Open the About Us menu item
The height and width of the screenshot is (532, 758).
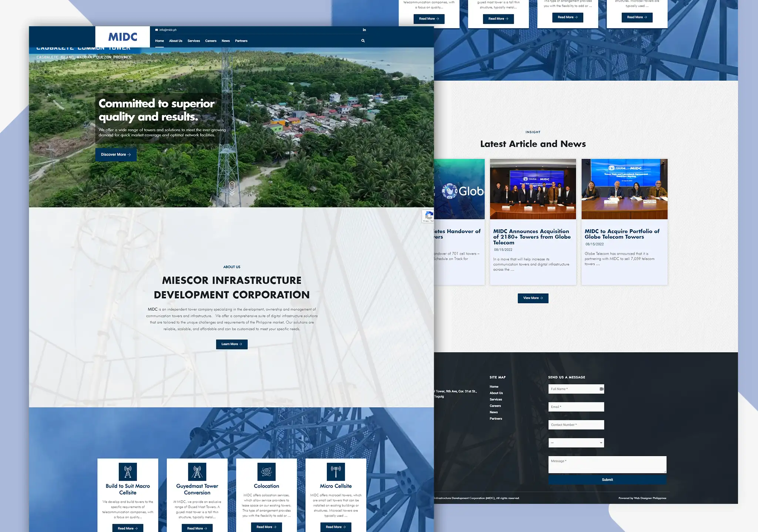coord(175,41)
